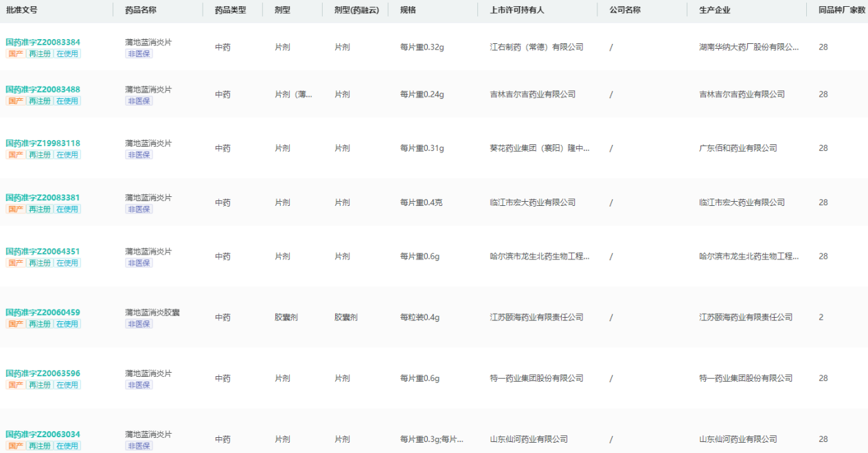Click 非医保 tag in the Z20063034 row
The image size is (868, 453).
click(x=139, y=446)
